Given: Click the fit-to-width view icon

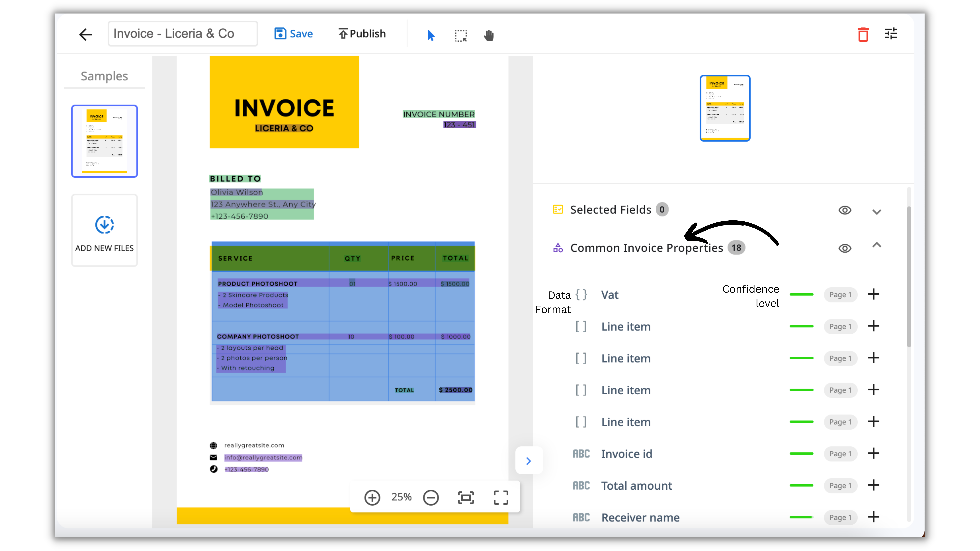Looking at the screenshot, I should click(466, 497).
